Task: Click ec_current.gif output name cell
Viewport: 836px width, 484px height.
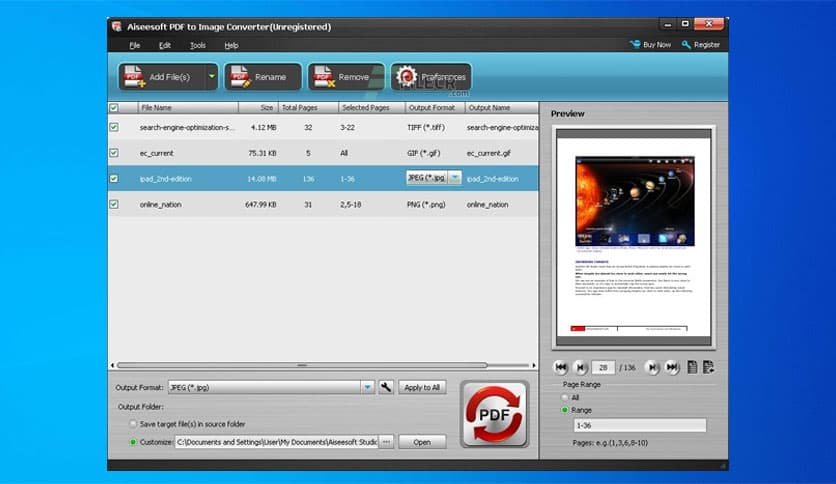Action: click(x=488, y=153)
